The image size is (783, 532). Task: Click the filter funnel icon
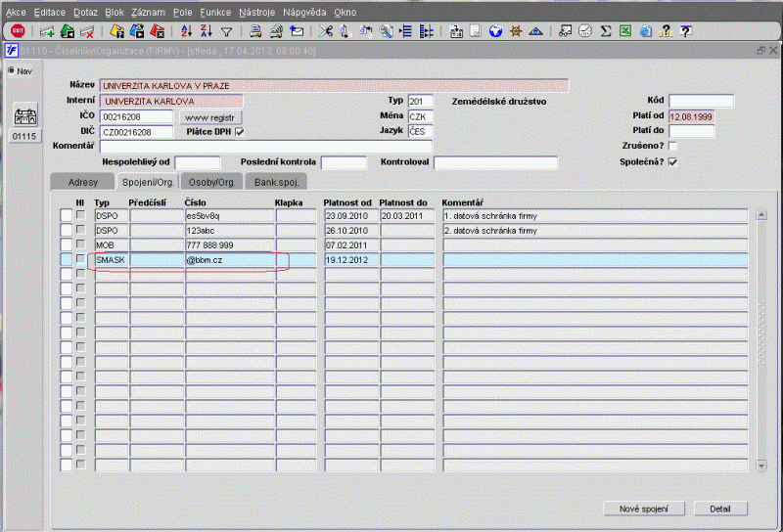pyautogui.click(x=227, y=32)
